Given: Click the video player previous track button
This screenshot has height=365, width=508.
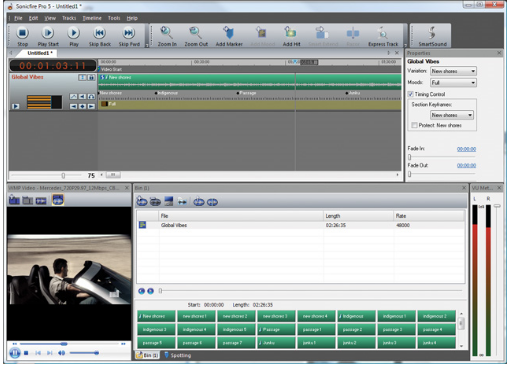Looking at the screenshot, I should pyautogui.click(x=38, y=353).
